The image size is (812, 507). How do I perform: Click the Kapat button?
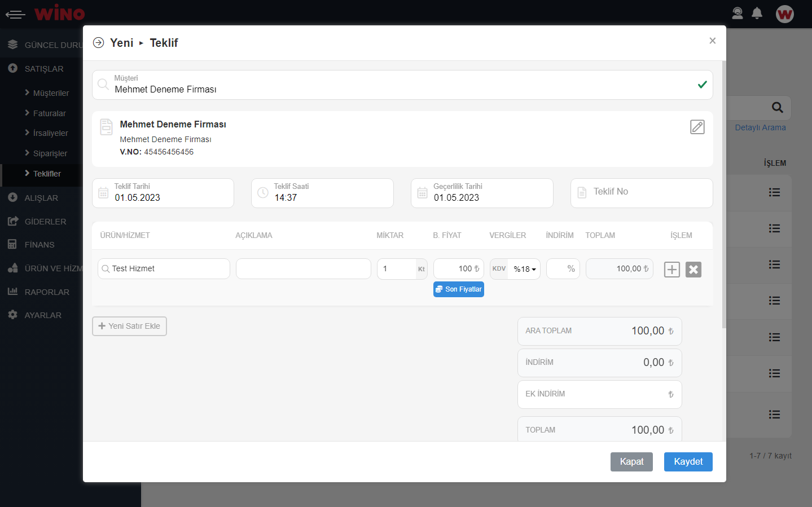pos(631,461)
